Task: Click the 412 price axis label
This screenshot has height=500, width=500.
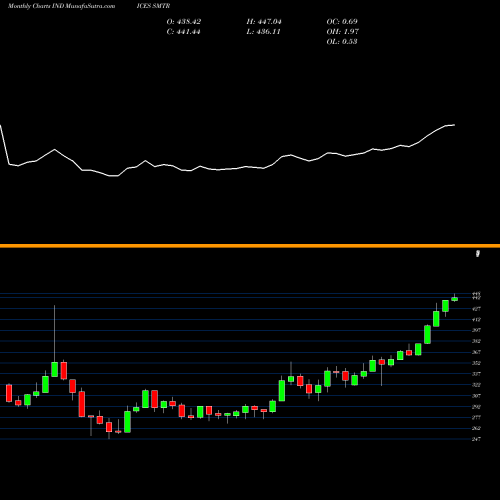Action: coord(477,320)
